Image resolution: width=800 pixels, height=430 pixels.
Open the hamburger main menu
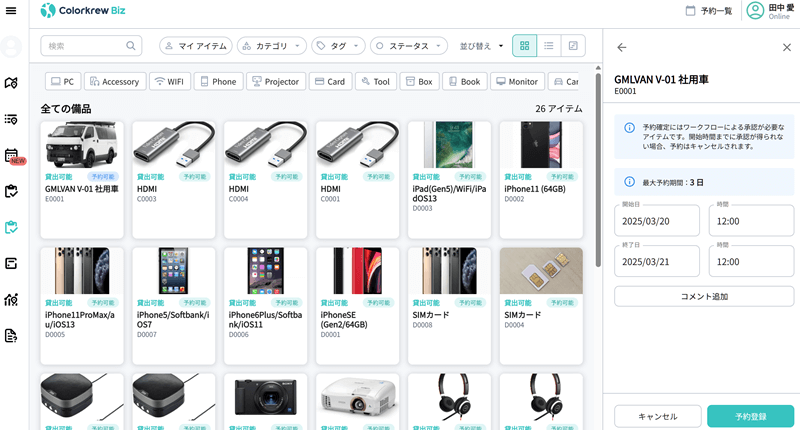(x=11, y=11)
